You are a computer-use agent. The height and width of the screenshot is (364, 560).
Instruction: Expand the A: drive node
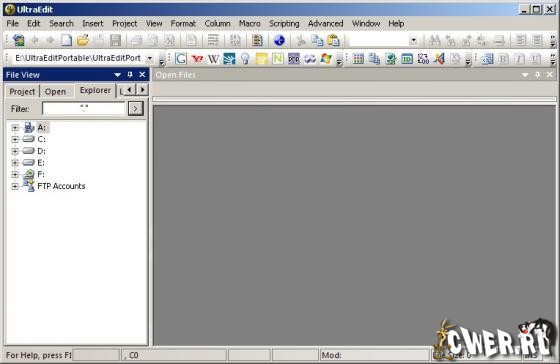15,128
